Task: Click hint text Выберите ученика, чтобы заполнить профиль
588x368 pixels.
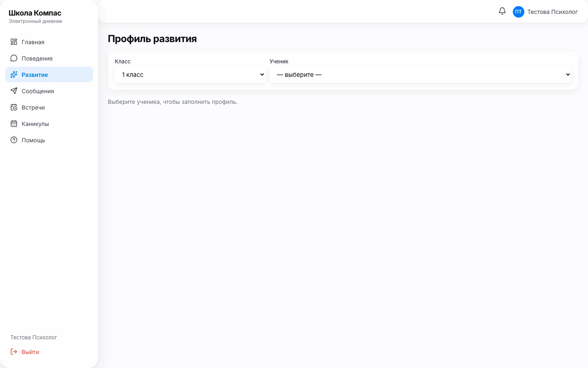Action: (173, 102)
